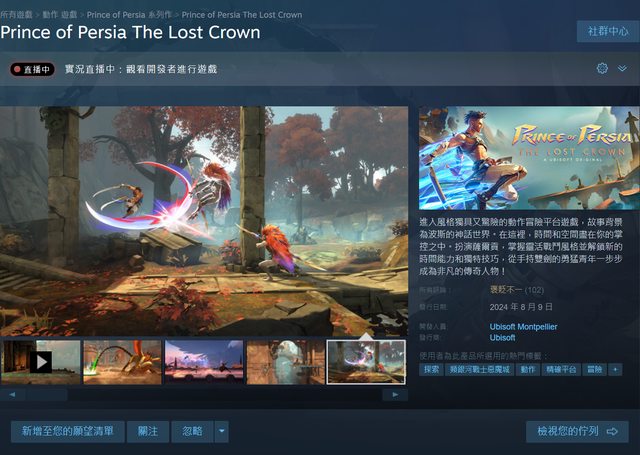The image size is (640, 455).
Task: Click the thumbnail strip scrollbar handle
Action: (x=47, y=395)
